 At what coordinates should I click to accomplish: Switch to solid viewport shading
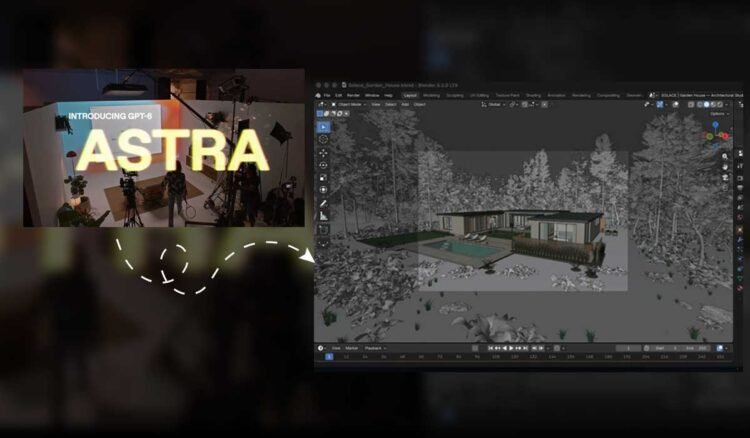[706, 104]
